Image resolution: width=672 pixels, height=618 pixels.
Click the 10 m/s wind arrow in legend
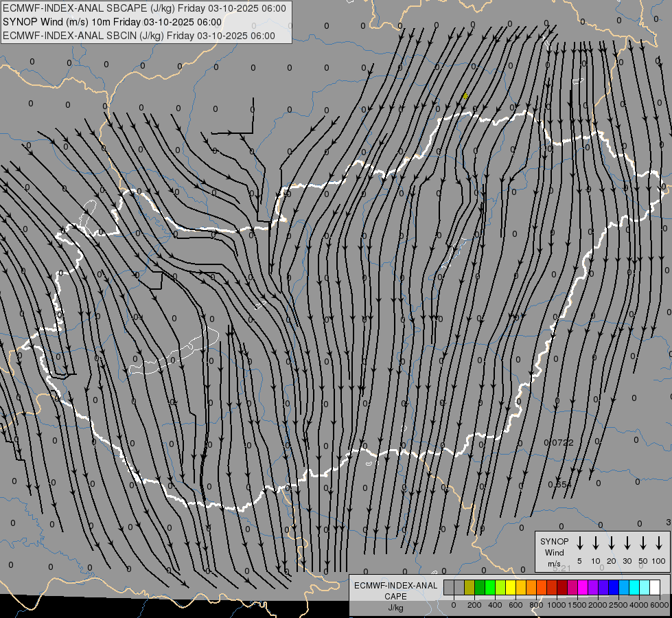pos(596,543)
